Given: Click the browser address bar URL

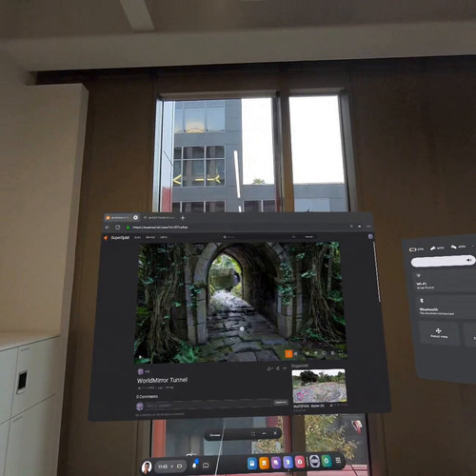Looking at the screenshot, I should click(160, 228).
